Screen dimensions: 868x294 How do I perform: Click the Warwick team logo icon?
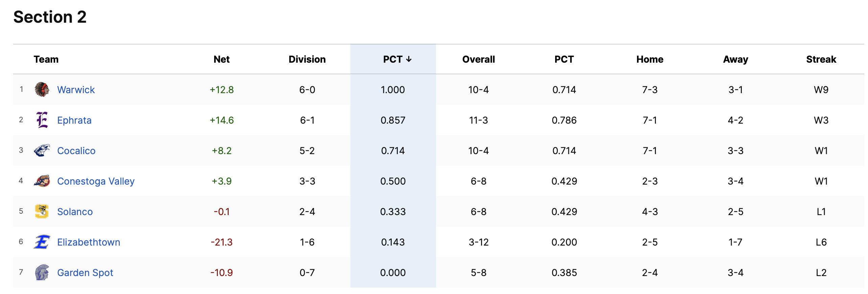point(42,90)
